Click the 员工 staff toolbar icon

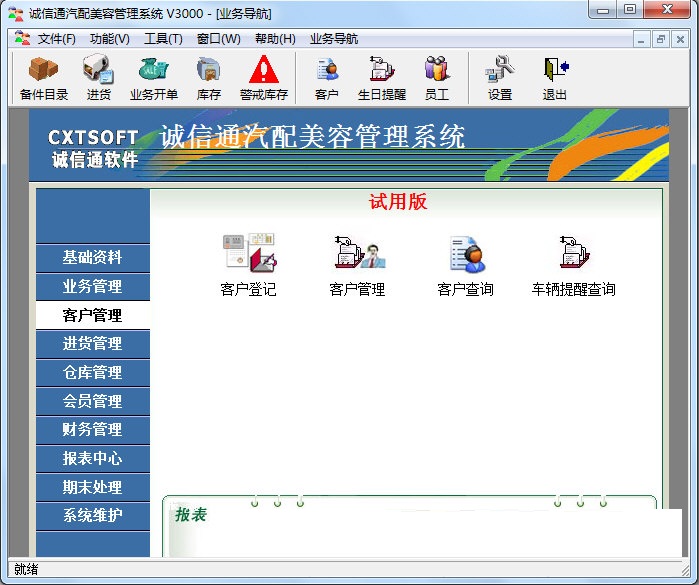point(437,78)
